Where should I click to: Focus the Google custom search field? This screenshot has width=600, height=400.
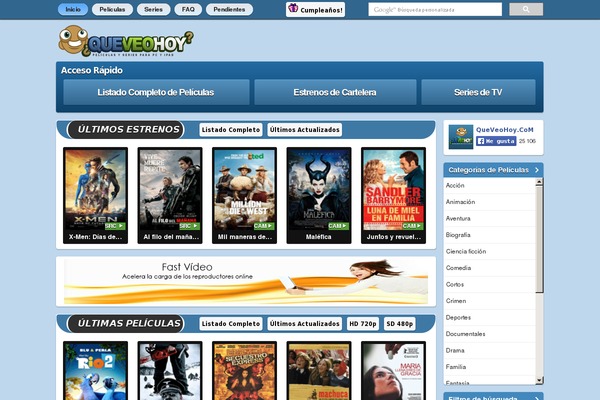click(435, 9)
